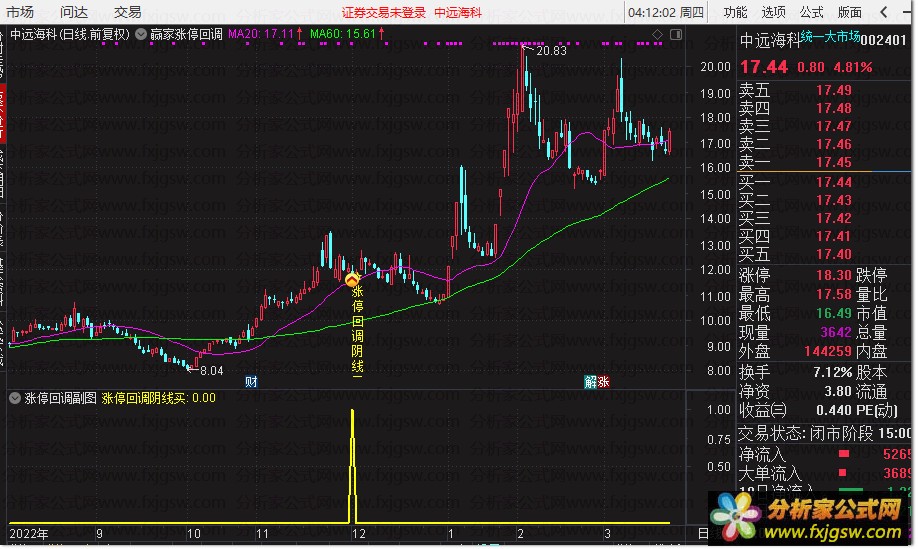Click the MA60: 15.61 indicator label

click(347, 34)
